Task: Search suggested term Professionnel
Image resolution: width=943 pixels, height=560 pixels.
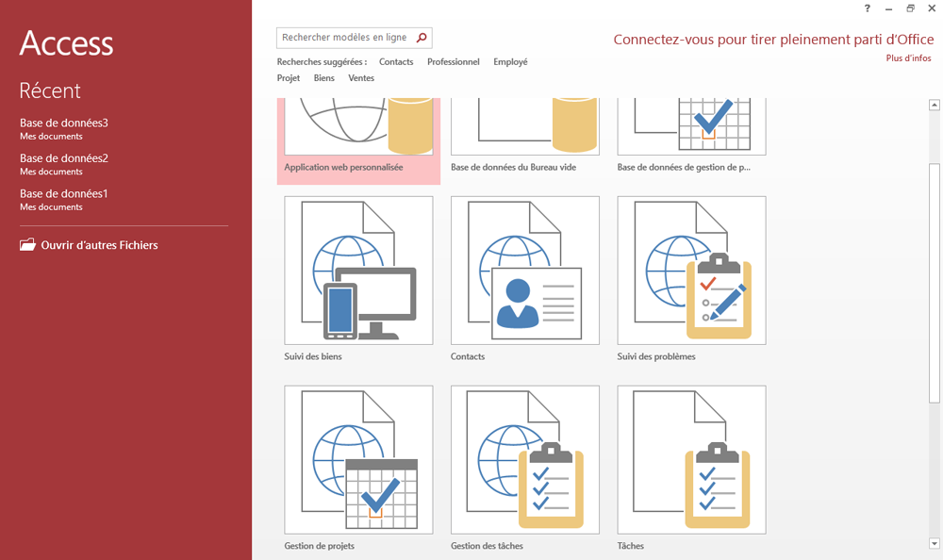Action: point(454,62)
